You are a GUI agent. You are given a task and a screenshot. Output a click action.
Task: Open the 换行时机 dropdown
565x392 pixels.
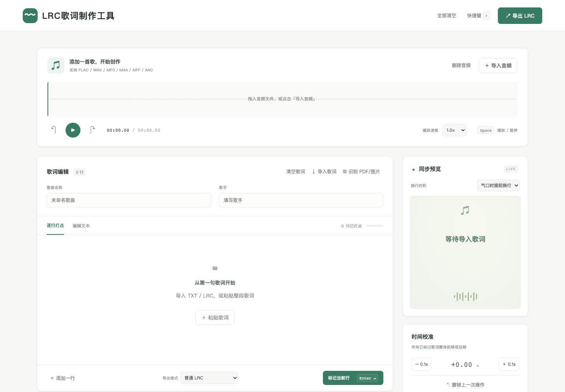coord(499,185)
